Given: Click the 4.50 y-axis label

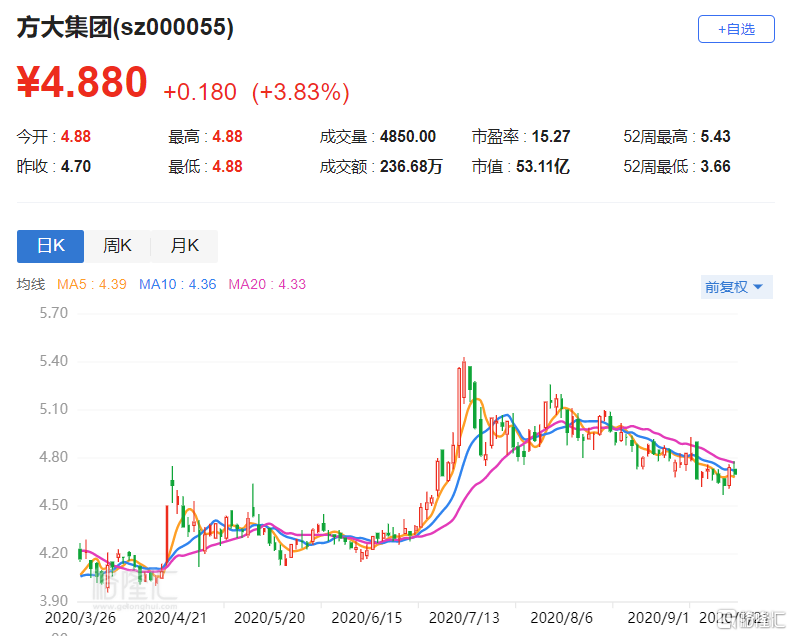Looking at the screenshot, I should (x=54, y=505).
